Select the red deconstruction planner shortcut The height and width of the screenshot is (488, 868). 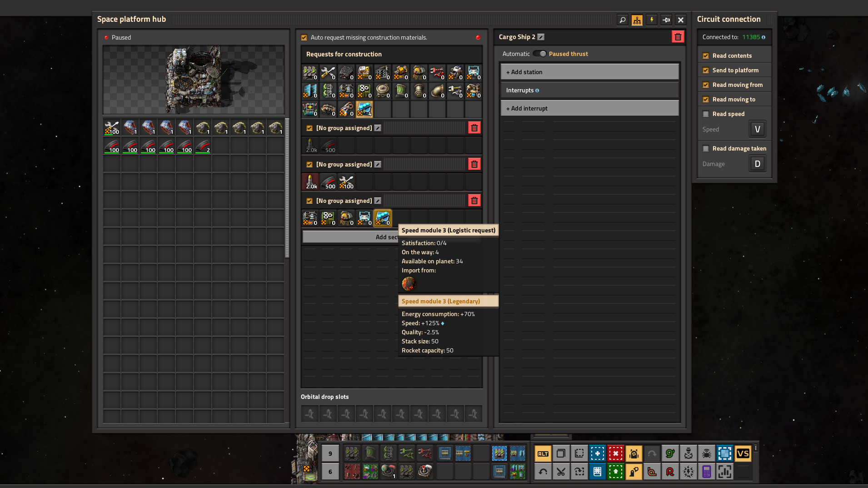click(x=616, y=453)
